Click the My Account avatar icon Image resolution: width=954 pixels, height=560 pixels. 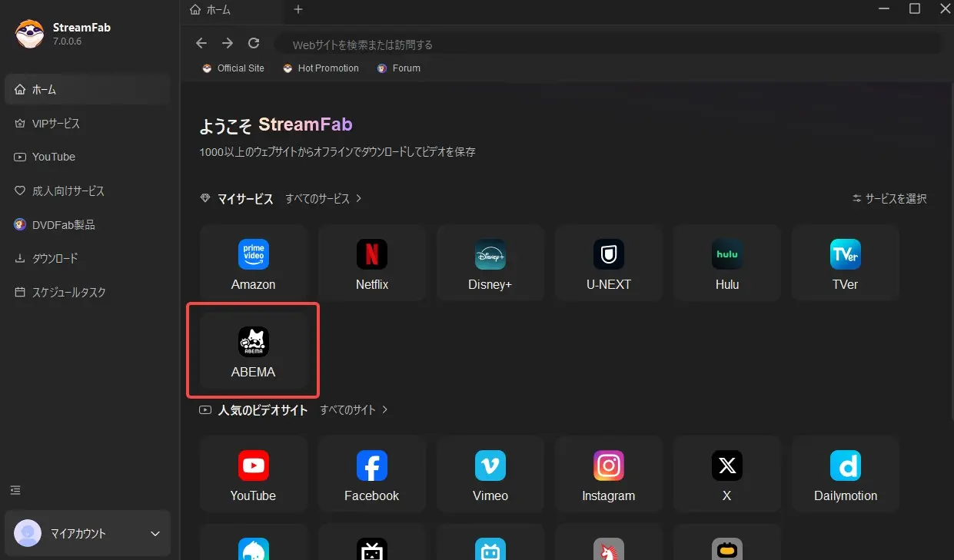tap(28, 533)
